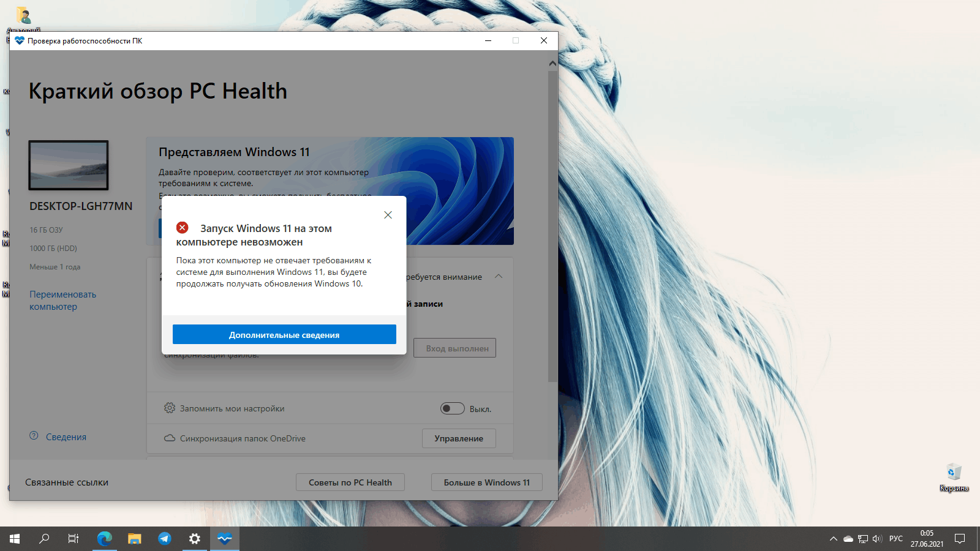The image size is (980, 551).
Task: Launch Microsoft Edge from taskbar
Action: (105, 539)
